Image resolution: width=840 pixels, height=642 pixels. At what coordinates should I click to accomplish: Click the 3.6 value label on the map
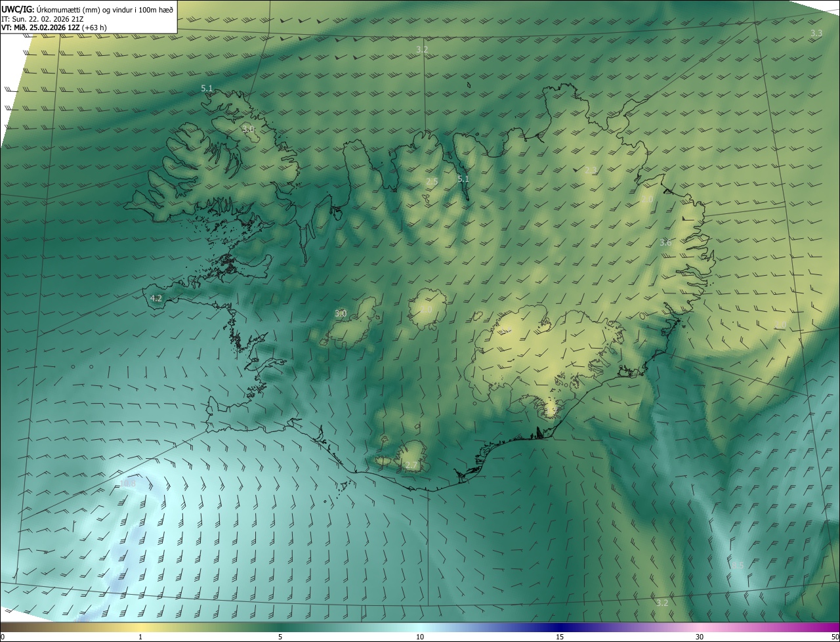coord(665,243)
